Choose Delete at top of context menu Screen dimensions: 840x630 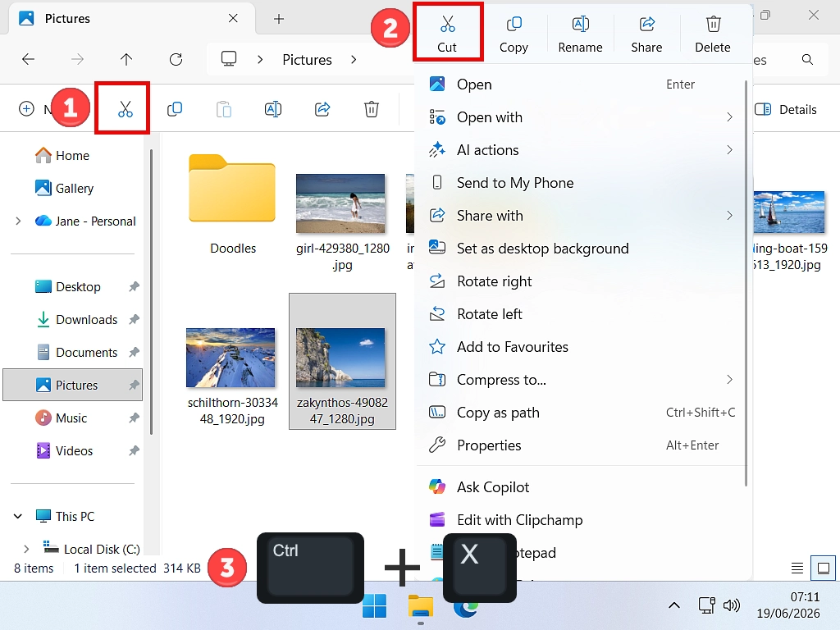tap(713, 34)
